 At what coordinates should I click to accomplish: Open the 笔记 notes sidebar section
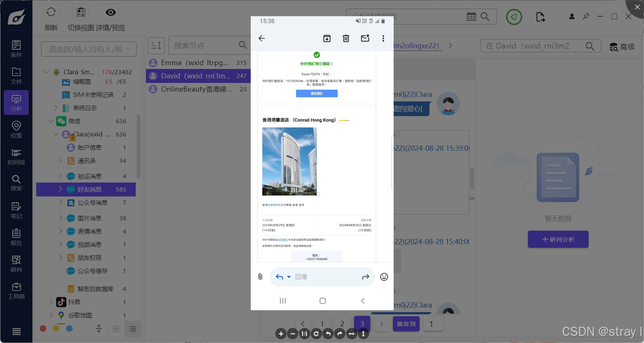tap(16, 210)
